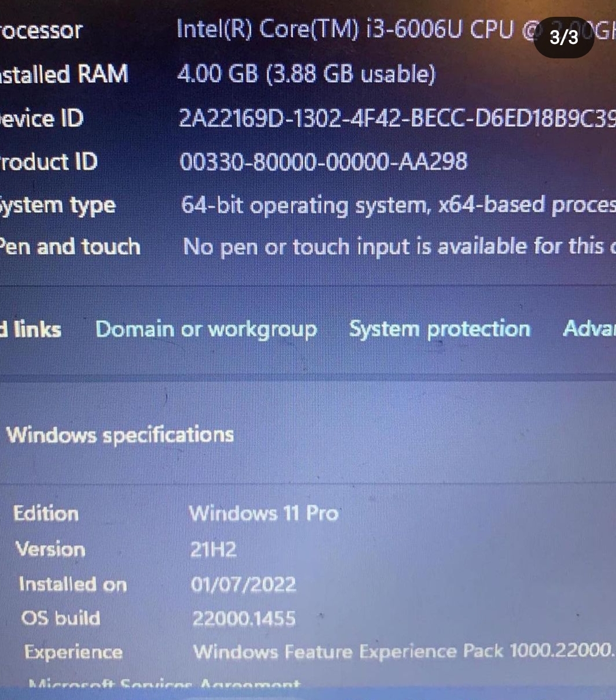Open the cut-off Advanced system settings link

589,328
